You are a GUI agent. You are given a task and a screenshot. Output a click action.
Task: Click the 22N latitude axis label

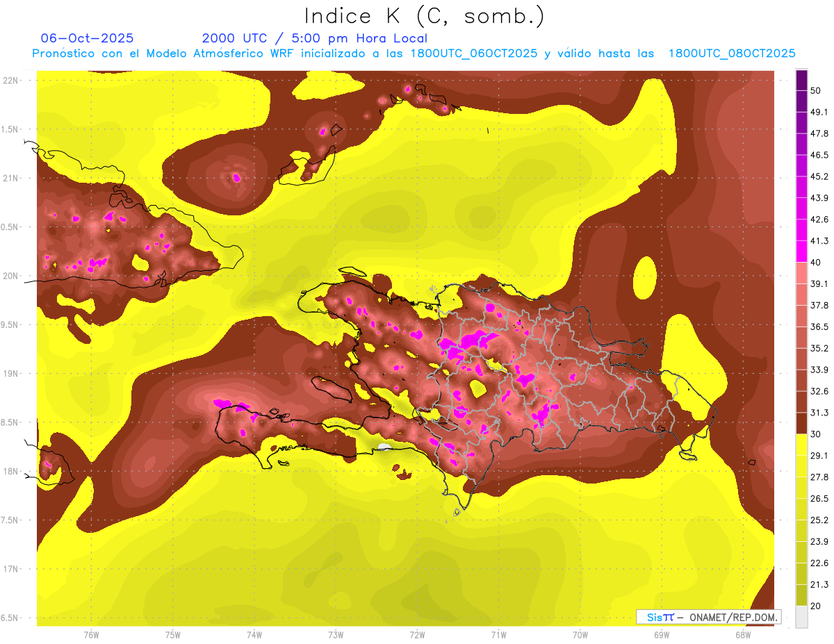(11, 81)
